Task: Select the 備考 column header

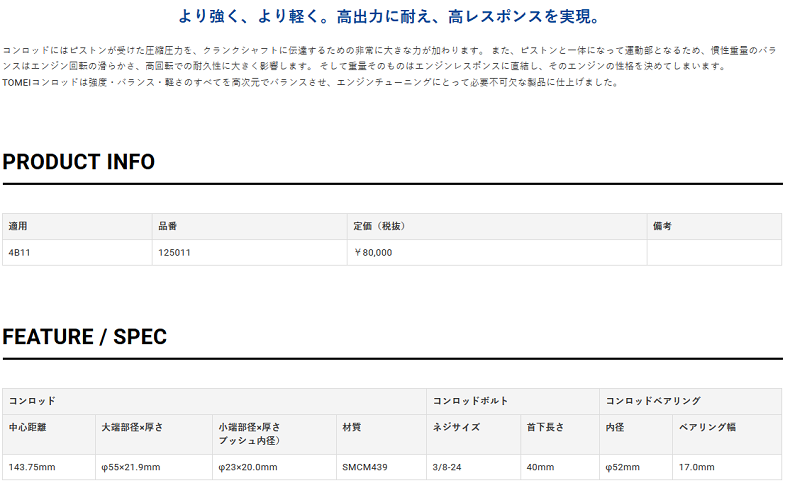Action: (x=714, y=226)
